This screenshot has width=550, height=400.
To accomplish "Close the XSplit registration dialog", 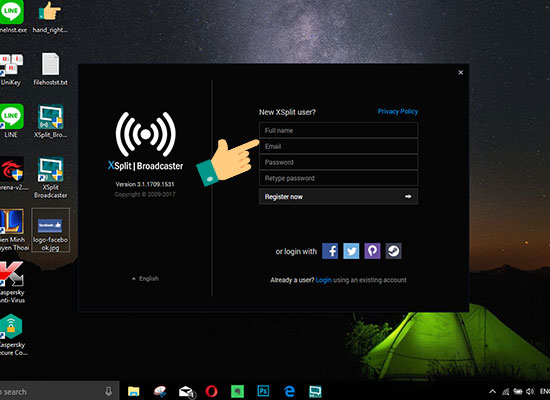I will (x=461, y=72).
